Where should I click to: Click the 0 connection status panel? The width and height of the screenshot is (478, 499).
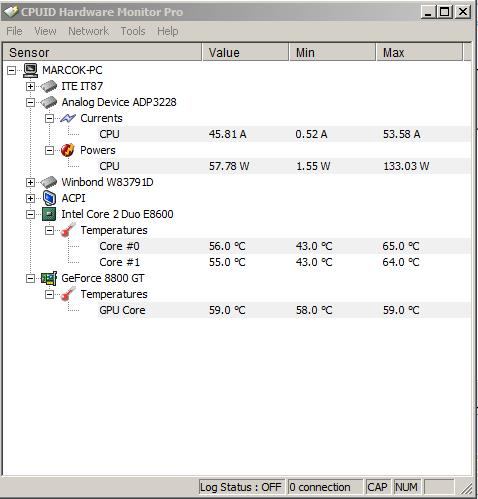click(x=325, y=487)
